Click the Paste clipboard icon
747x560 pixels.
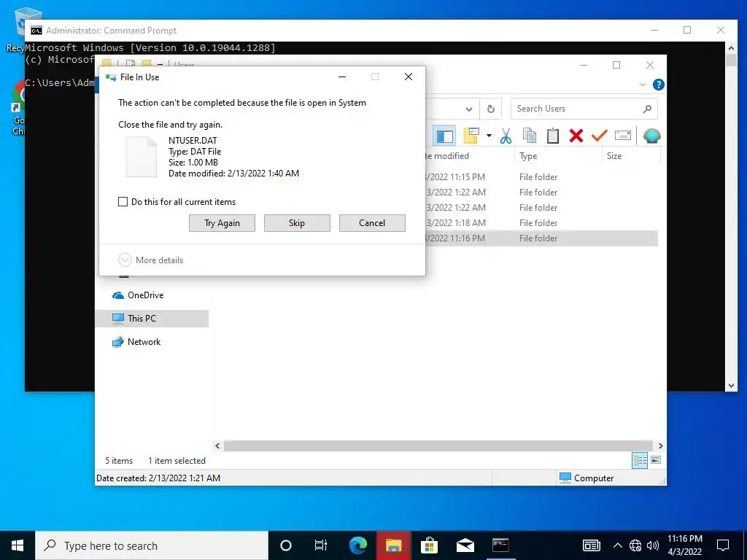tap(553, 136)
